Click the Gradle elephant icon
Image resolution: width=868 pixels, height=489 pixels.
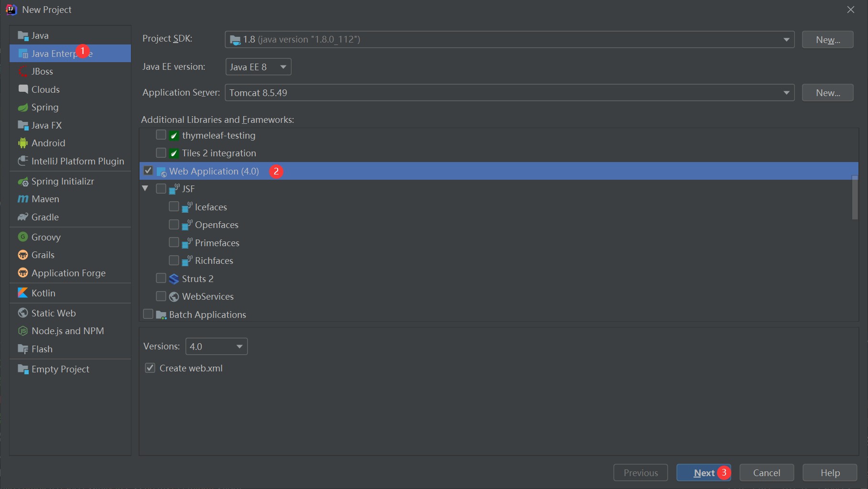click(x=23, y=217)
